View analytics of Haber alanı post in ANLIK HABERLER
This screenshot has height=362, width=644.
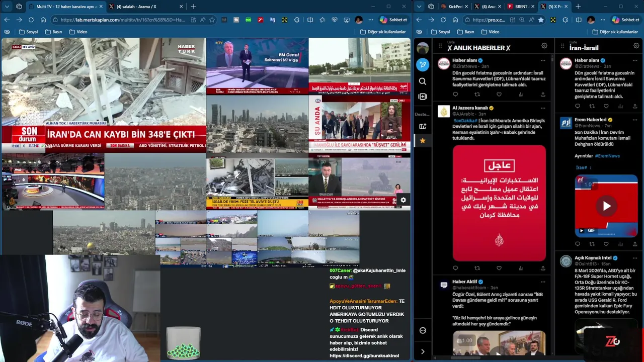coord(521,94)
